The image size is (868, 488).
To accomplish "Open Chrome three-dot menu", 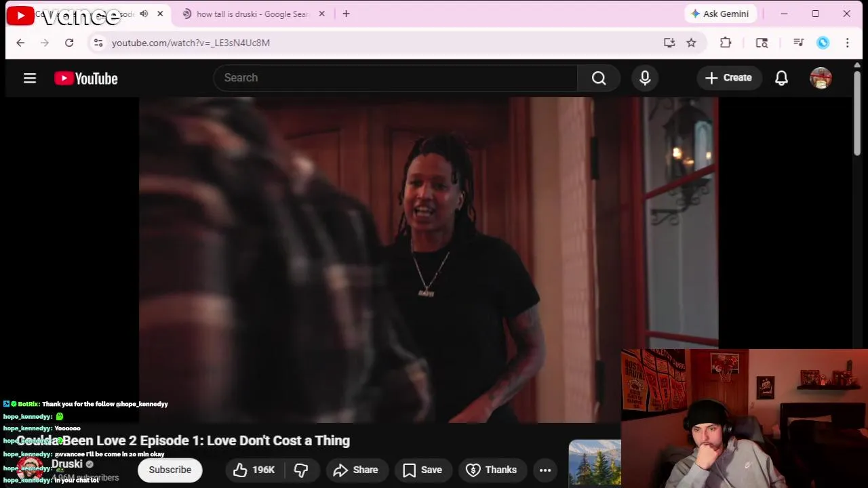I will (x=847, y=43).
